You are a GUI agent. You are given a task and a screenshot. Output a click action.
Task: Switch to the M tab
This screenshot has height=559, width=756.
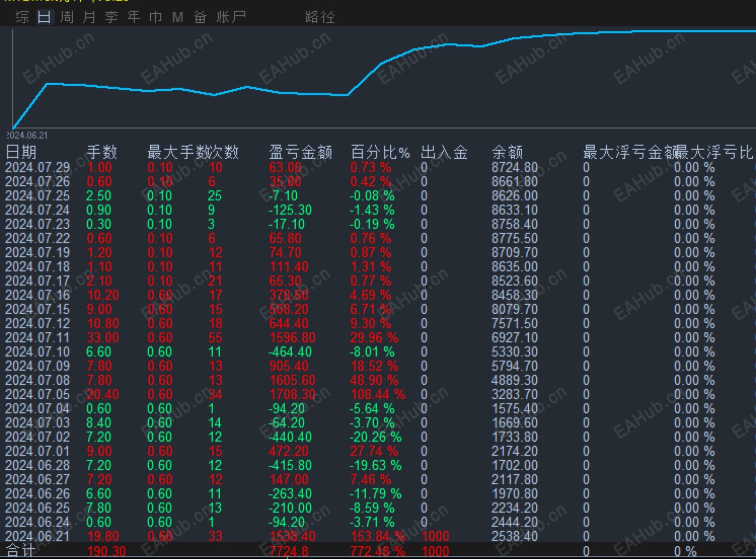click(178, 17)
